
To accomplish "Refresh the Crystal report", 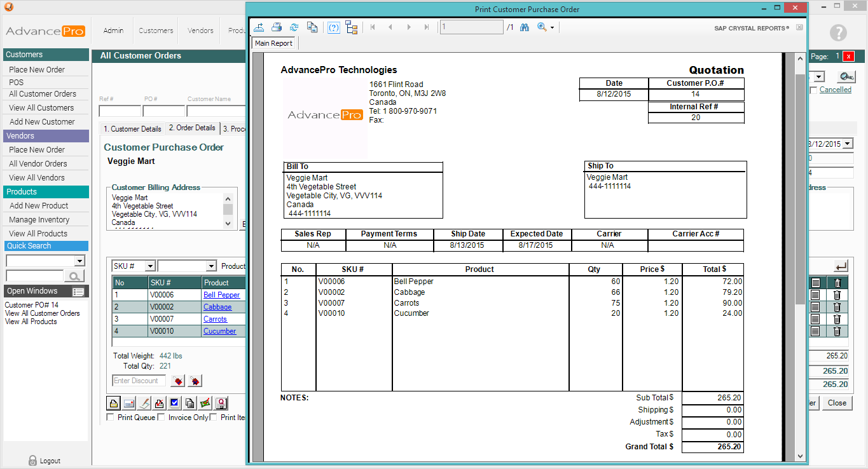I will point(294,27).
